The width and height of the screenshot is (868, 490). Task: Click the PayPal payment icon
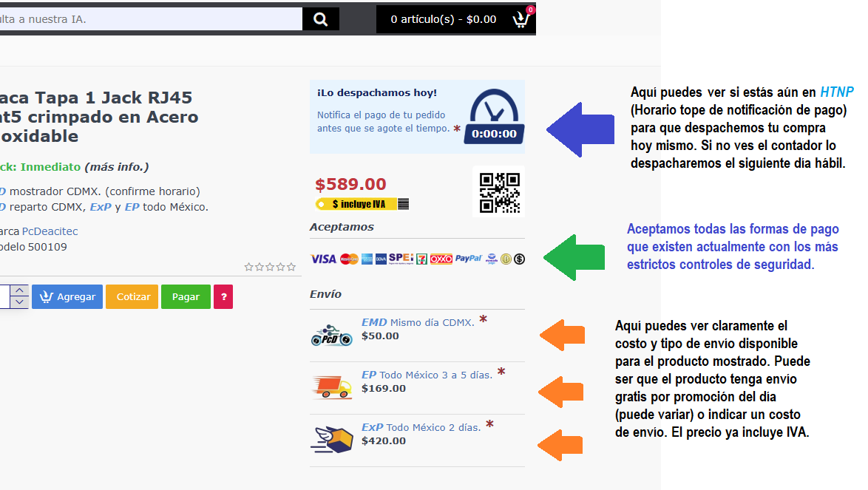tap(468, 259)
